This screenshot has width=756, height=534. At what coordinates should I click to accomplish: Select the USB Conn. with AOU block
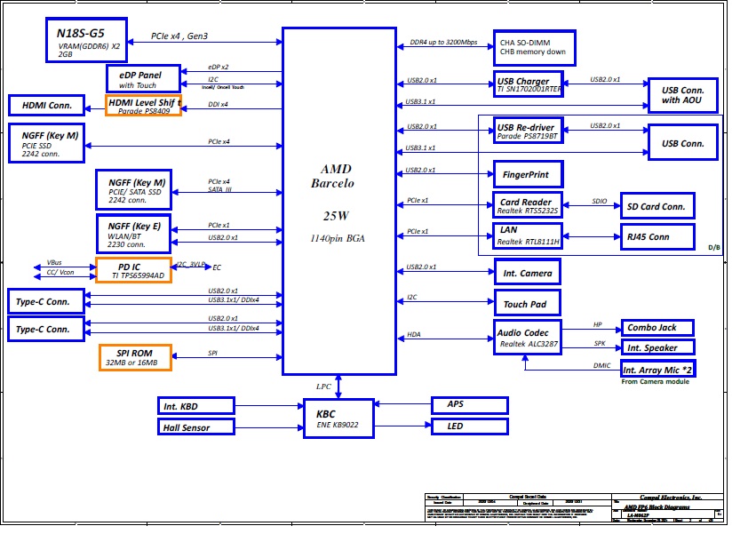coord(683,95)
